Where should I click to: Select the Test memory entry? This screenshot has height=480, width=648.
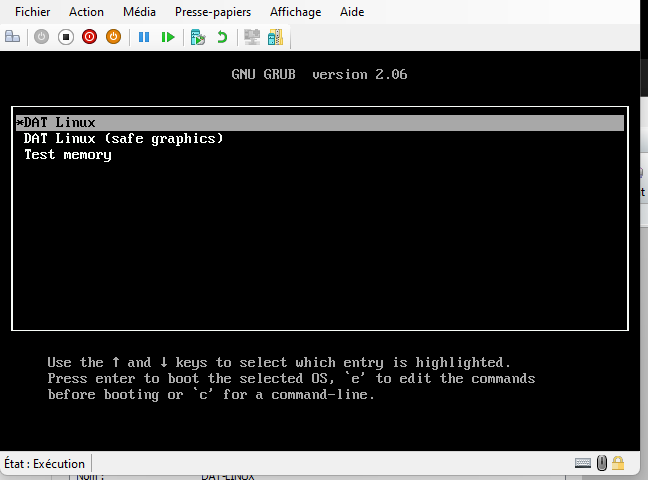pyautogui.click(x=68, y=155)
